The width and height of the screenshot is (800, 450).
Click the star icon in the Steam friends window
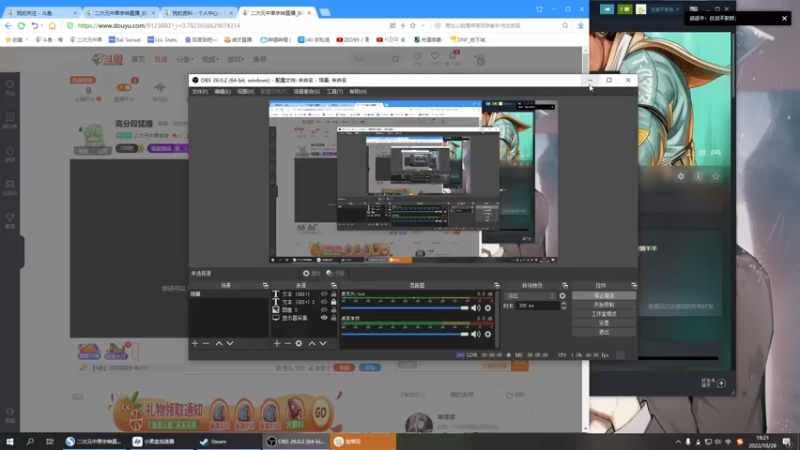(x=715, y=176)
